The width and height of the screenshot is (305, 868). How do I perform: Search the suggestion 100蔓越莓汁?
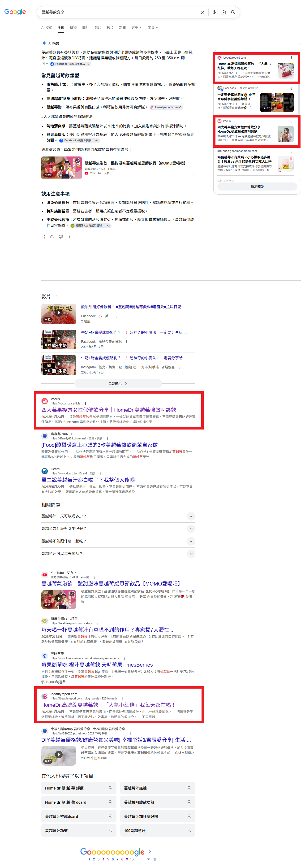(x=158, y=831)
